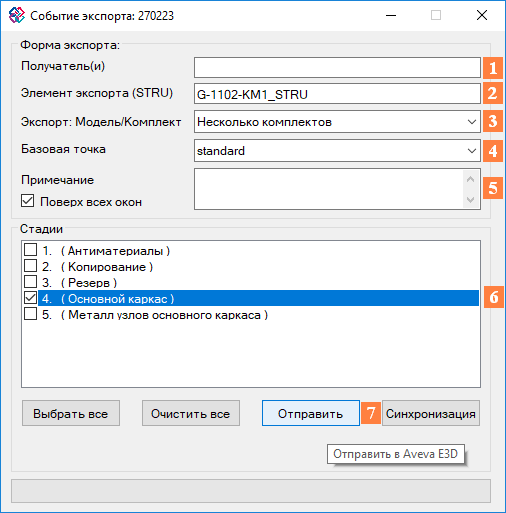Click the Очистить все button

(191, 413)
